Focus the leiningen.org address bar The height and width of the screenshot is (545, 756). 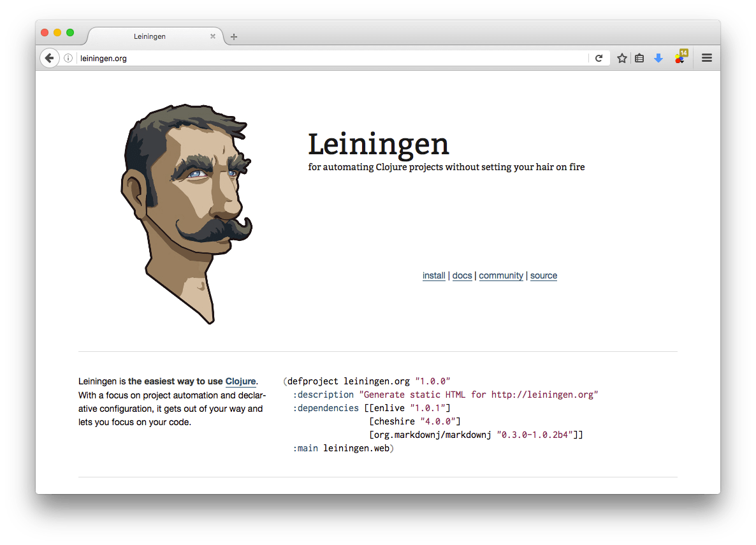pos(333,59)
